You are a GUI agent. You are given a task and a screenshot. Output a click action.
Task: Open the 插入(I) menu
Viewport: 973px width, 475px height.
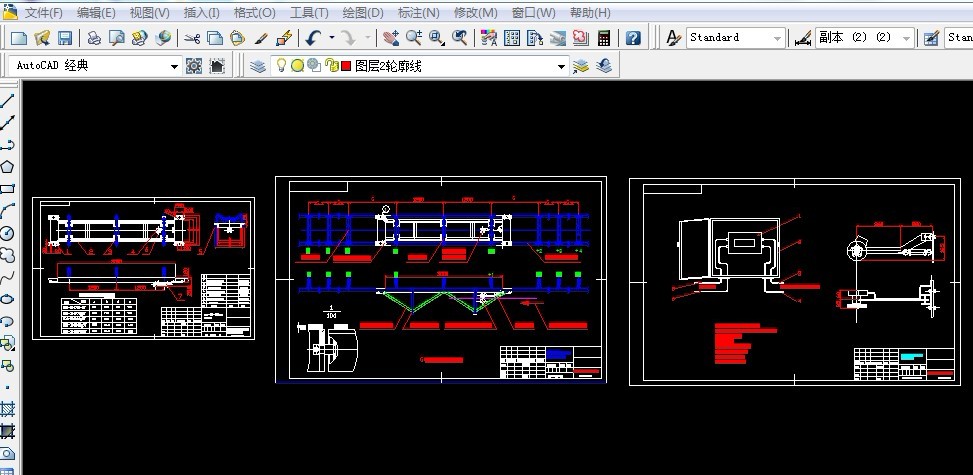[202, 12]
